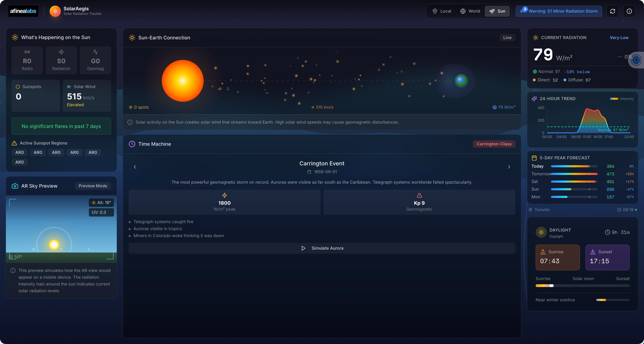Select the S0 Radiation status indicator
The height and width of the screenshot is (344, 644).
(61, 60)
